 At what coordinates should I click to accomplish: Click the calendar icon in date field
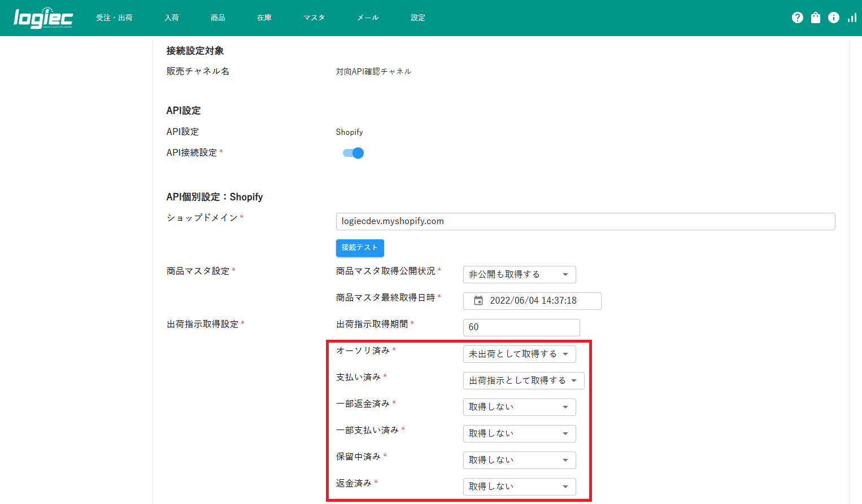pyautogui.click(x=478, y=301)
